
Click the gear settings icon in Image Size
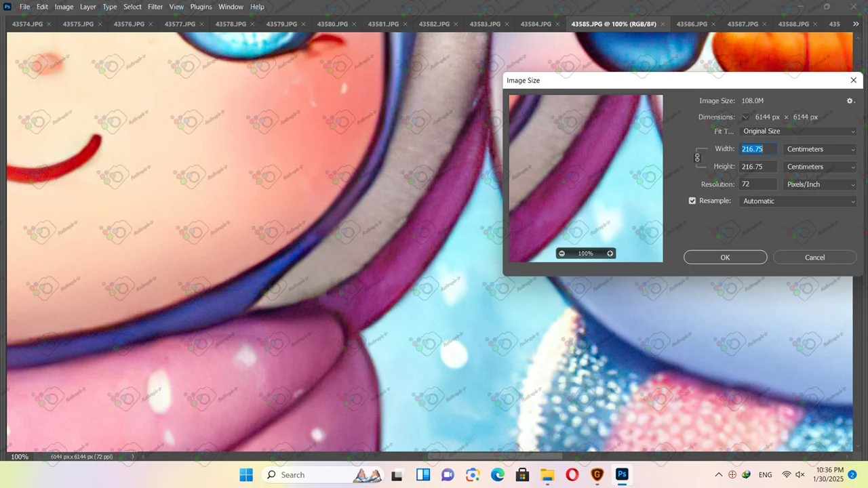[850, 101]
